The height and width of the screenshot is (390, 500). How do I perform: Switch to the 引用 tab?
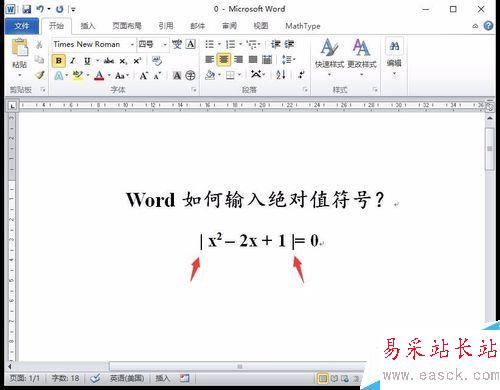166,26
